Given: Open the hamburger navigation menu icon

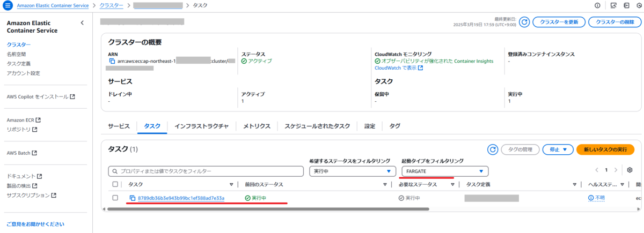Looking at the screenshot, I should [x=8, y=5].
